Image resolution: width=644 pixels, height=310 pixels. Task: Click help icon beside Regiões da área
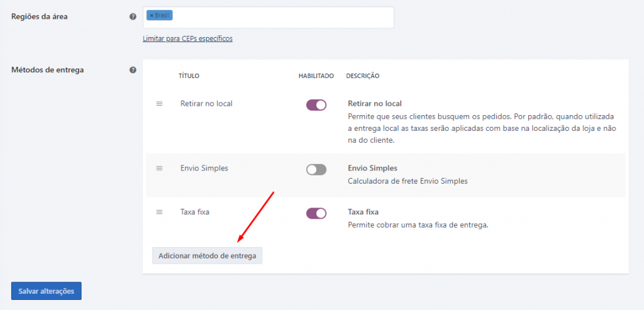pyautogui.click(x=133, y=17)
